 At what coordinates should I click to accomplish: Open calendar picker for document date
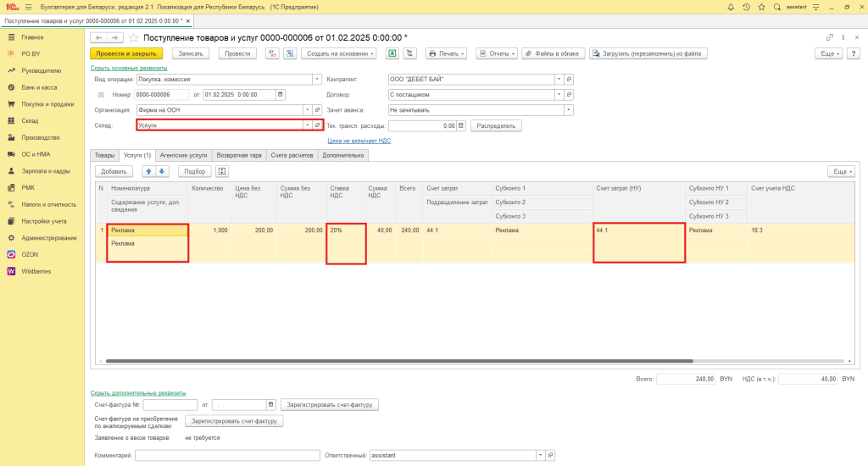(x=280, y=95)
